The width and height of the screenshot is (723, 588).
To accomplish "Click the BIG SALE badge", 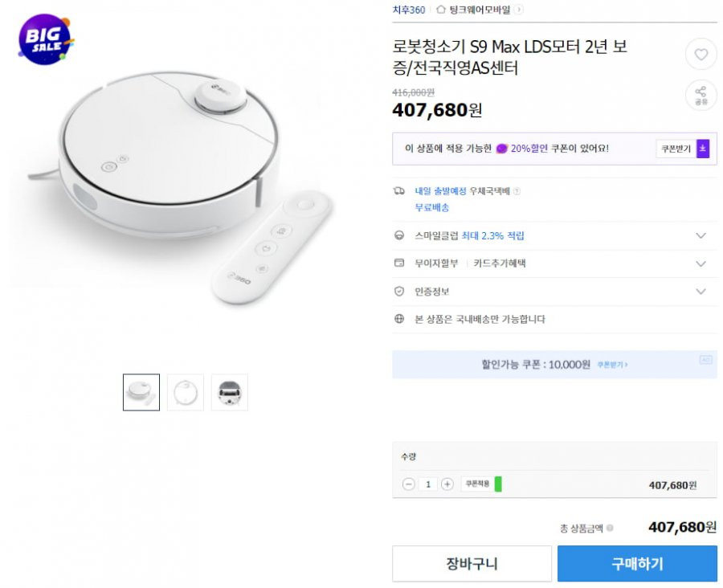I will [x=45, y=39].
